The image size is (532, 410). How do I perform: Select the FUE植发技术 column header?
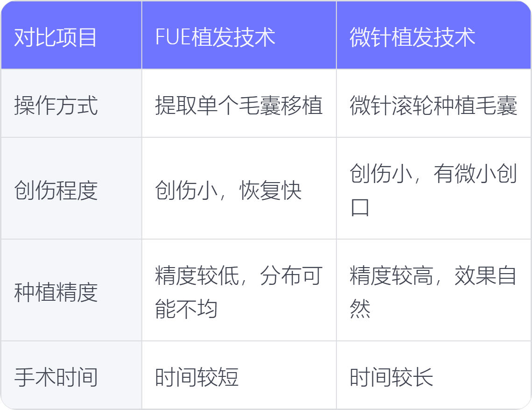tap(239, 35)
